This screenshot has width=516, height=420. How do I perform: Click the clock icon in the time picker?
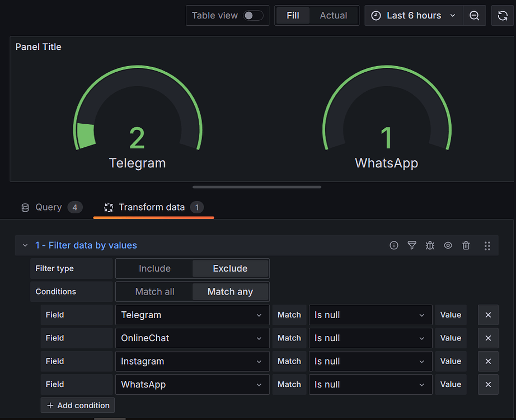376,15
